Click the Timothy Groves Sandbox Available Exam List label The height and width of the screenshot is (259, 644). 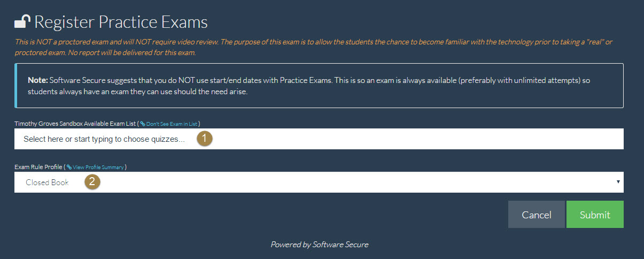coord(75,124)
